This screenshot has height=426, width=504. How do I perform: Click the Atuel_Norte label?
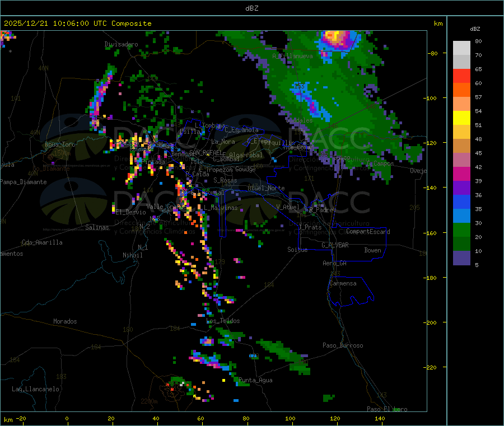coord(266,188)
